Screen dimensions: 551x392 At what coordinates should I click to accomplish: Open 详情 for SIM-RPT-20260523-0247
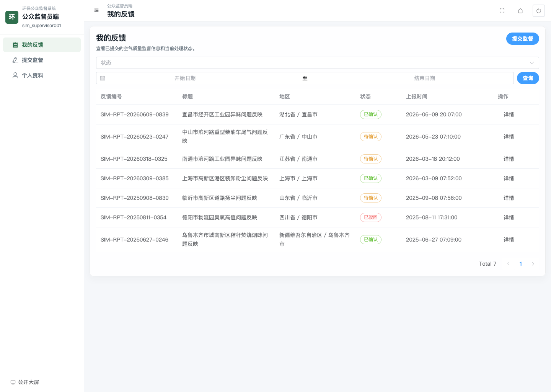pyautogui.click(x=509, y=137)
